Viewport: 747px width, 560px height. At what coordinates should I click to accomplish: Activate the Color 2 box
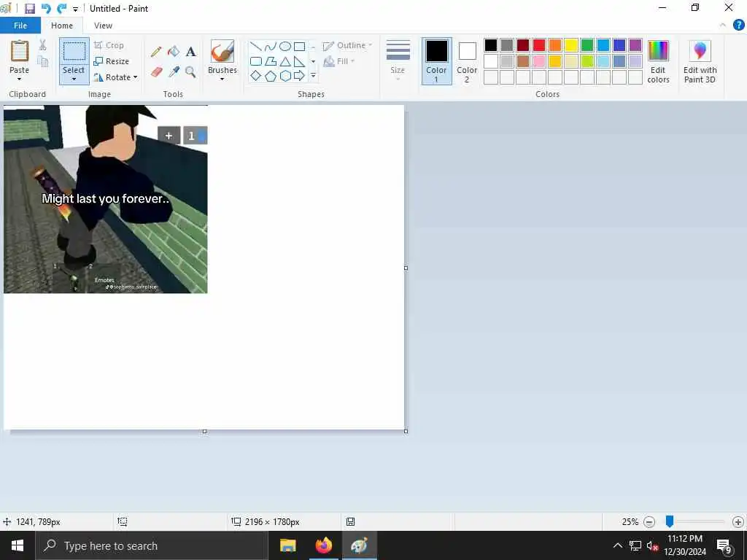467,61
